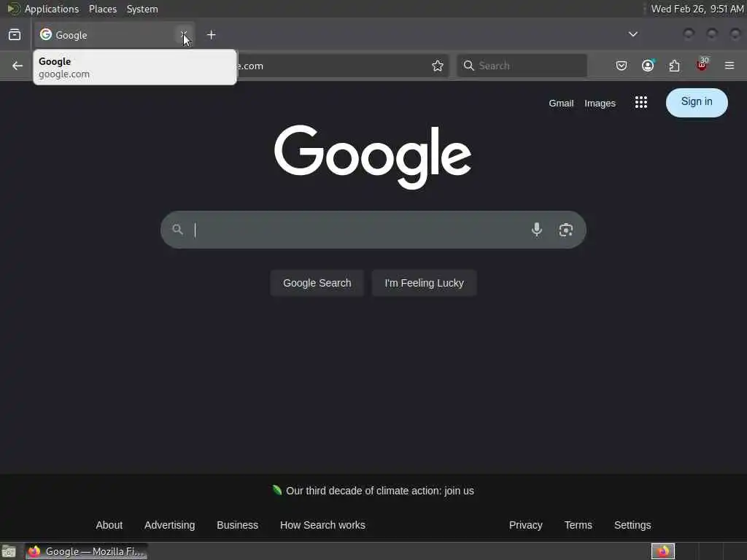This screenshot has width=747, height=560.
Task: Open search by image camera icon
Action: pos(565,230)
